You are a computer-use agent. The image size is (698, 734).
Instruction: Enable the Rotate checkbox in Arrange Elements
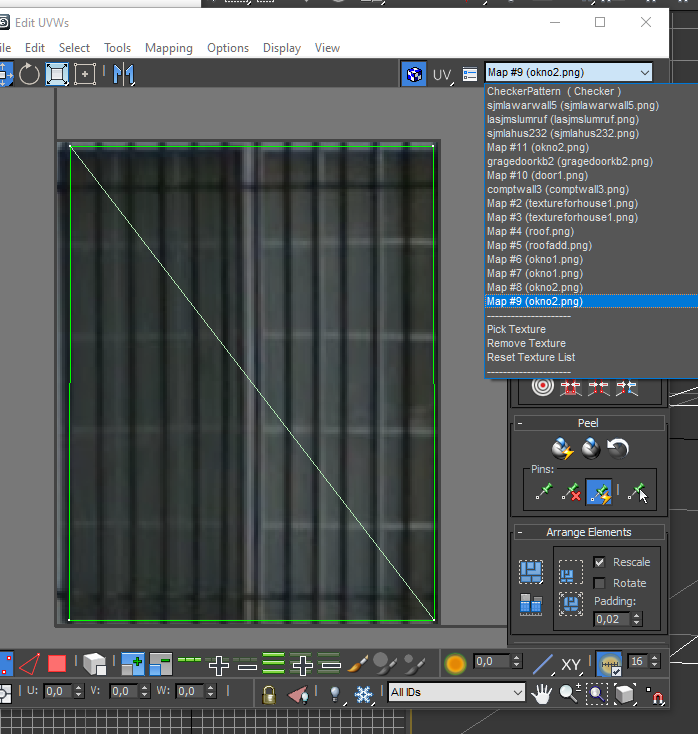coord(600,583)
